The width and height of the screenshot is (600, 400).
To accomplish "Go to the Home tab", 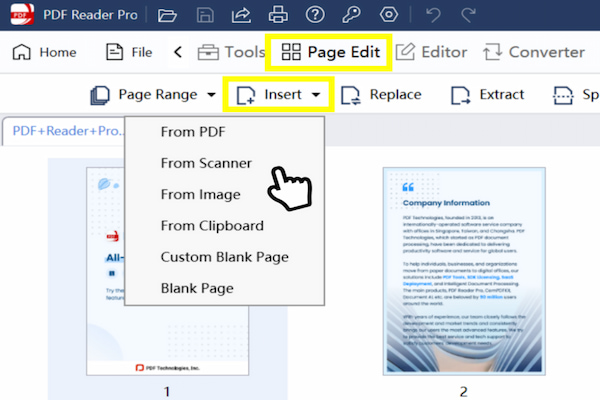I will pos(45,52).
